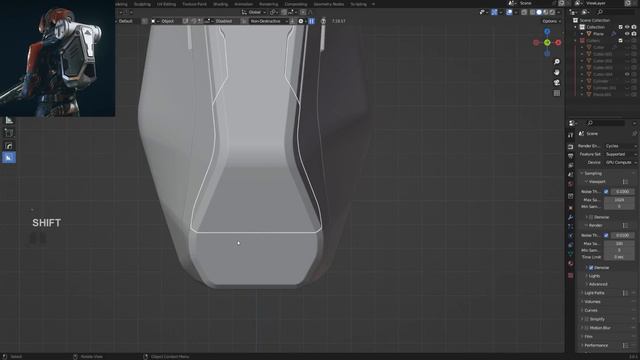Select the Measure tool in left toolbar
The image size is (640, 360).
pos(9,120)
